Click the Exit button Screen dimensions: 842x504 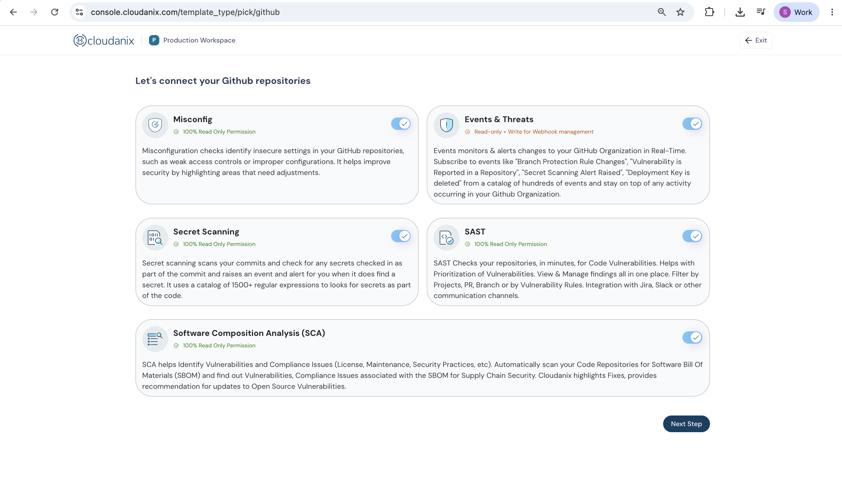coord(756,41)
